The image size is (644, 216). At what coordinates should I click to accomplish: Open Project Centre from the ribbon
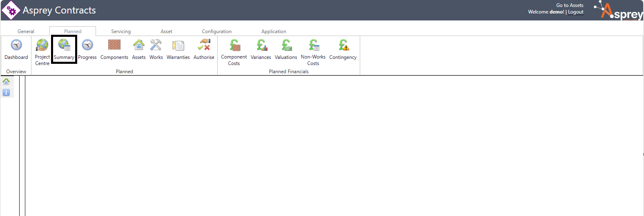point(42,45)
